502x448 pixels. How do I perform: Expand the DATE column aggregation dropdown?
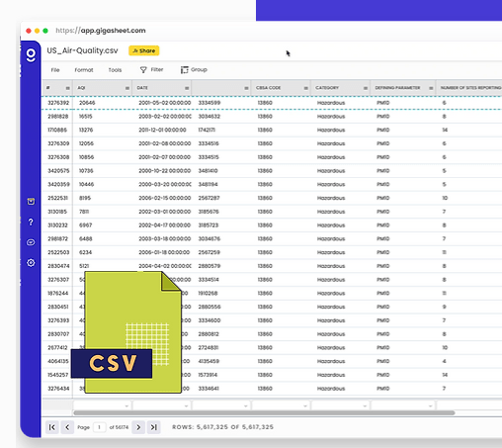pos(187,406)
